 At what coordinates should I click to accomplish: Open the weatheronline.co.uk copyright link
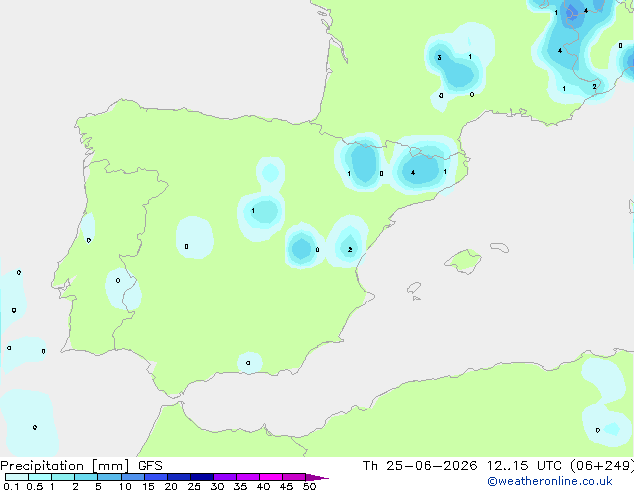pyautogui.click(x=550, y=481)
